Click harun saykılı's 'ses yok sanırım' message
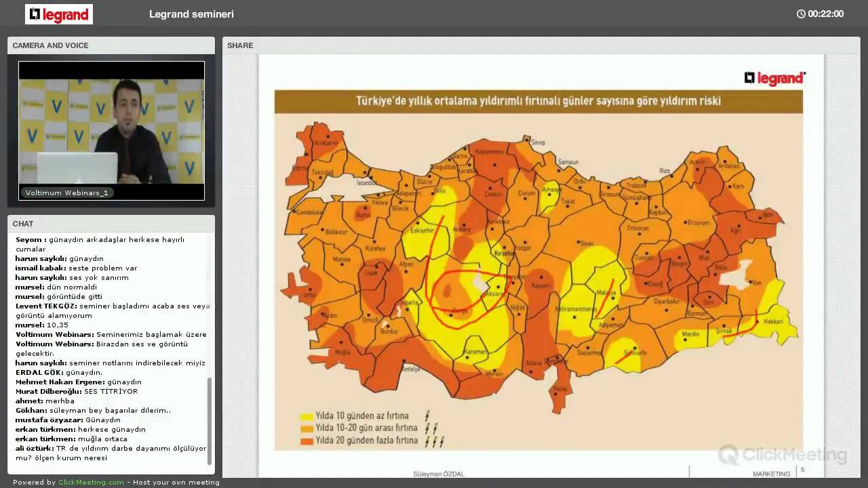The height and width of the screenshot is (488, 868). tap(72, 277)
